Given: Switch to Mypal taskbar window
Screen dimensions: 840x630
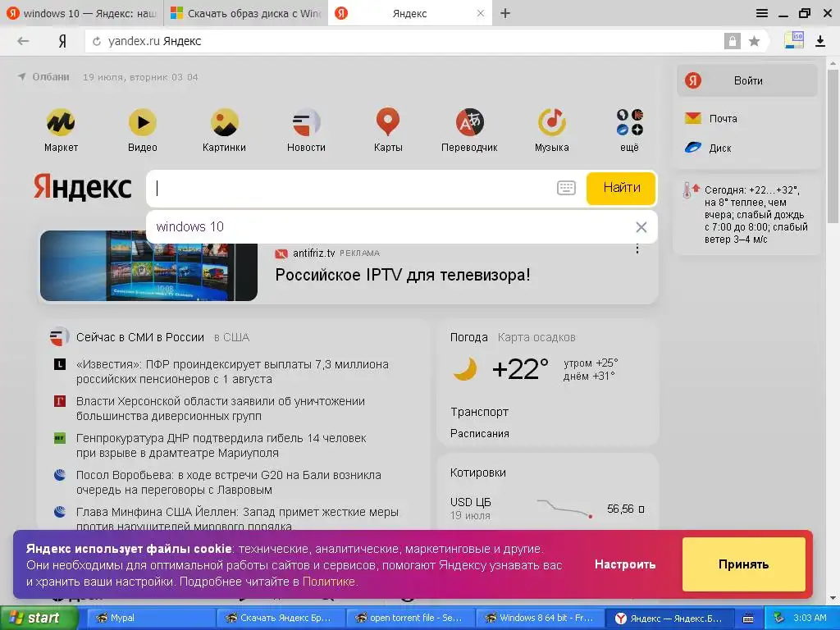Looking at the screenshot, I should [x=151, y=619].
